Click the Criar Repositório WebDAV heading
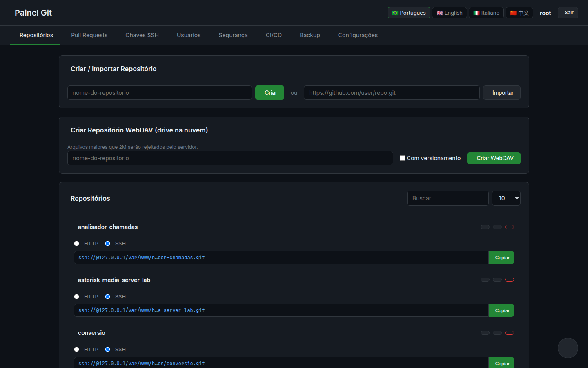This screenshot has height=368, width=588. point(139,130)
